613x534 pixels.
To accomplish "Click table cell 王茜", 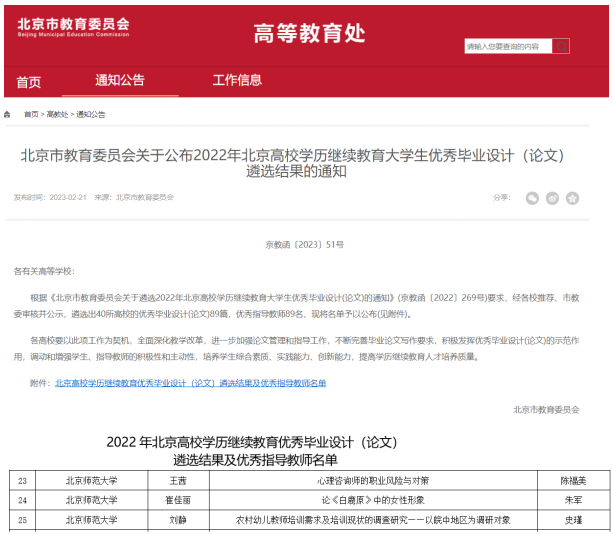I will click(x=178, y=480).
